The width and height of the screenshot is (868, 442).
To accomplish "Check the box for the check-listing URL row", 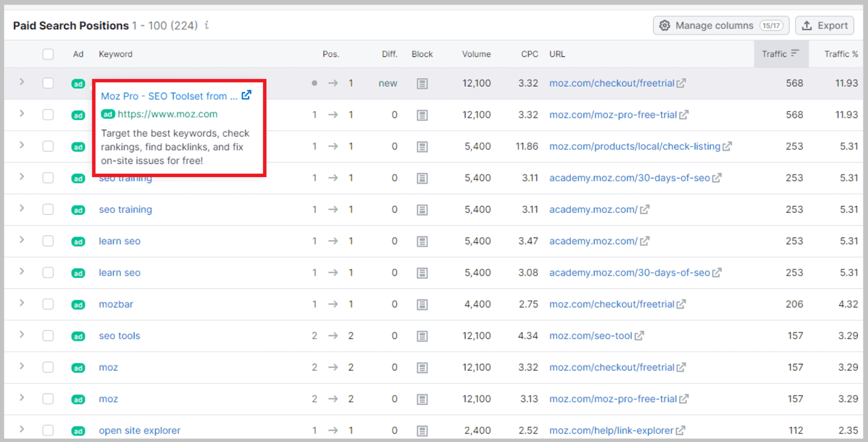I will (x=48, y=146).
